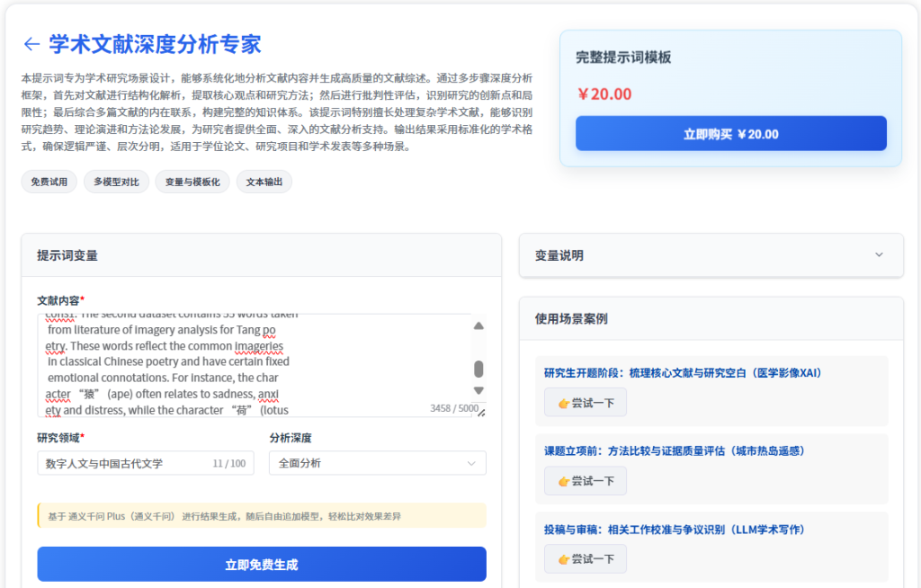Click the 文本输出 tag
This screenshot has height=588, width=921.
264,183
